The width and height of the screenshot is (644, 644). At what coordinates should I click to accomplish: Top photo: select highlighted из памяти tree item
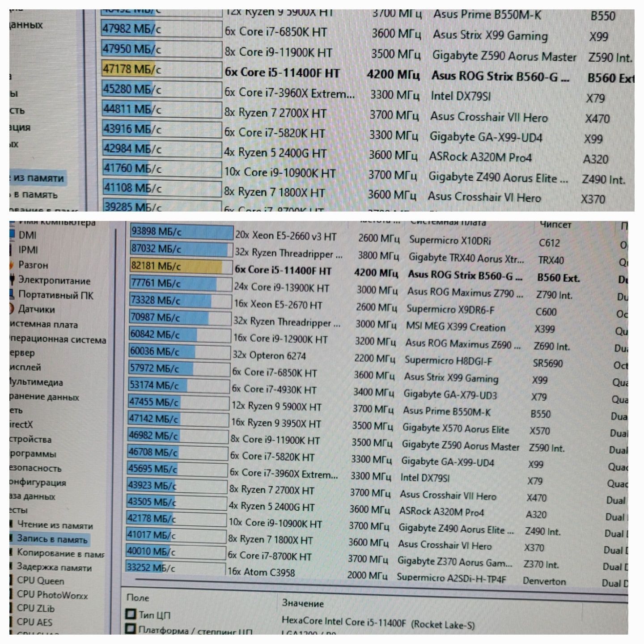pyautogui.click(x=38, y=178)
